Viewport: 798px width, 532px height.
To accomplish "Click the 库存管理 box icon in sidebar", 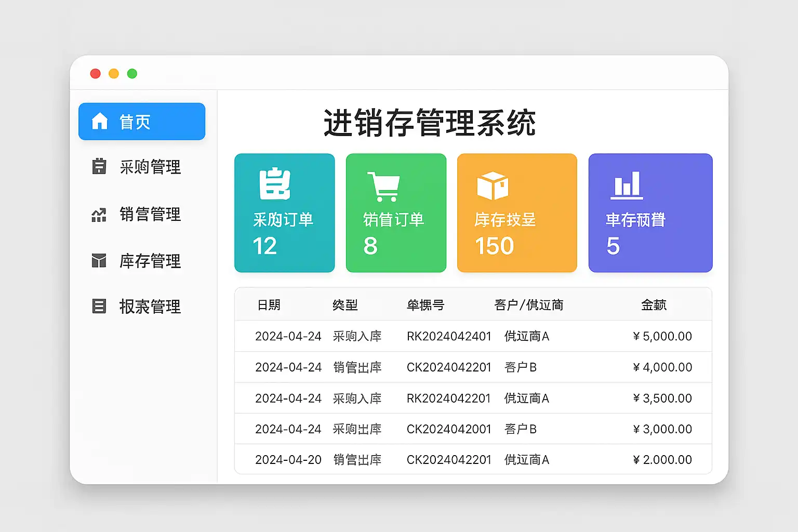I will (x=99, y=260).
